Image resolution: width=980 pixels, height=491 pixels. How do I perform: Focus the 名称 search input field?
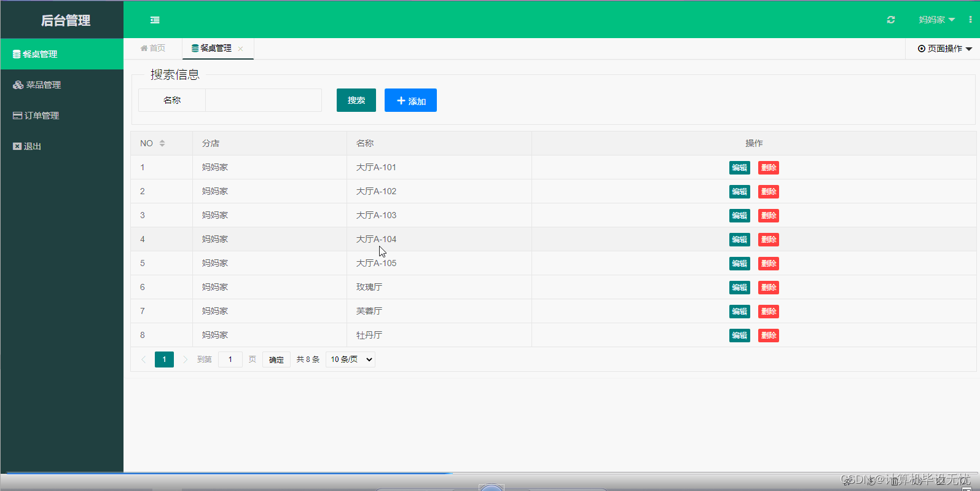click(x=264, y=100)
